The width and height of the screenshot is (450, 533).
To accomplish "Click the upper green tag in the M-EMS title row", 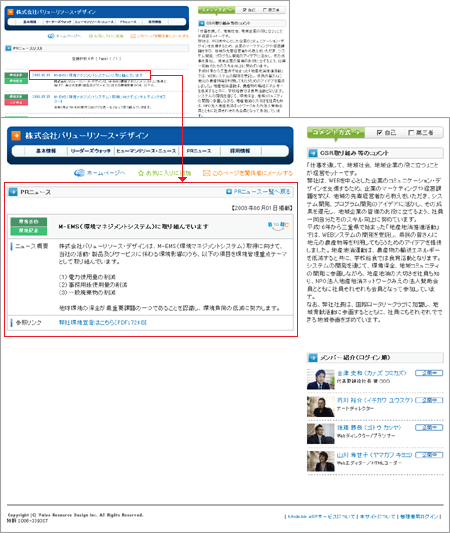I will [x=29, y=222].
